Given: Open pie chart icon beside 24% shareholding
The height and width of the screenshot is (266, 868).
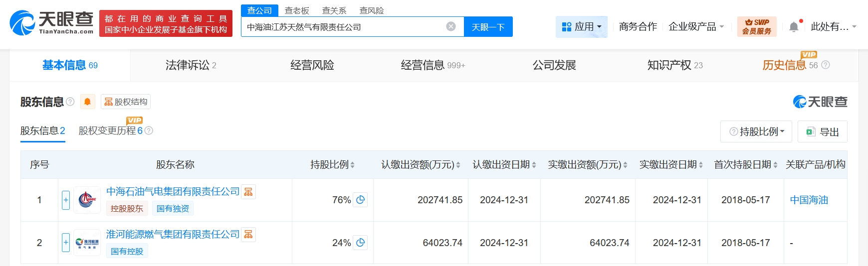Looking at the screenshot, I should point(360,243).
